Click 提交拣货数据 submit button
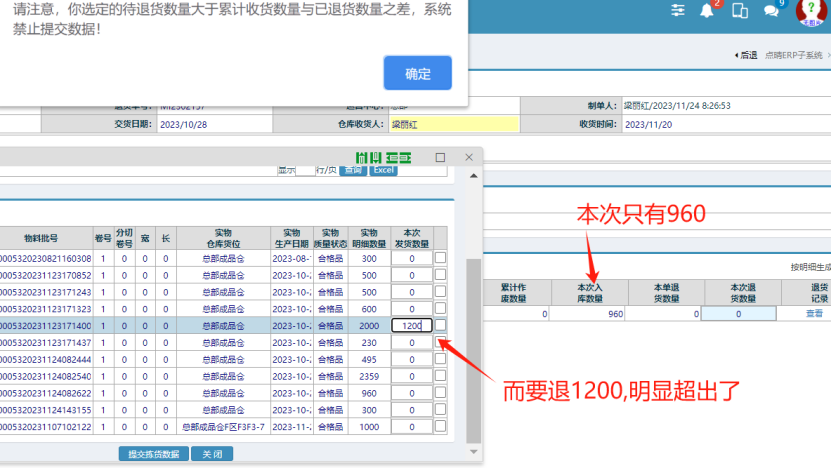Screen dimensions: 831x469 point(153,454)
